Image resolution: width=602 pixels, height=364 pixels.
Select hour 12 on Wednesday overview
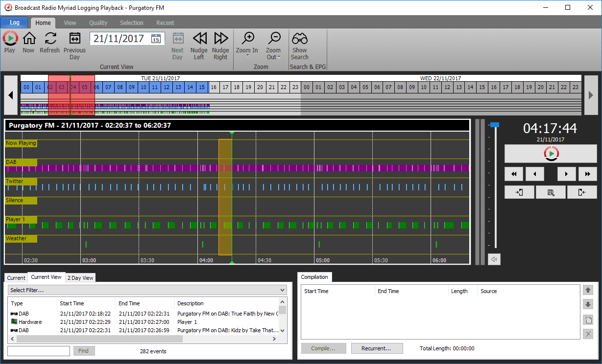point(447,88)
